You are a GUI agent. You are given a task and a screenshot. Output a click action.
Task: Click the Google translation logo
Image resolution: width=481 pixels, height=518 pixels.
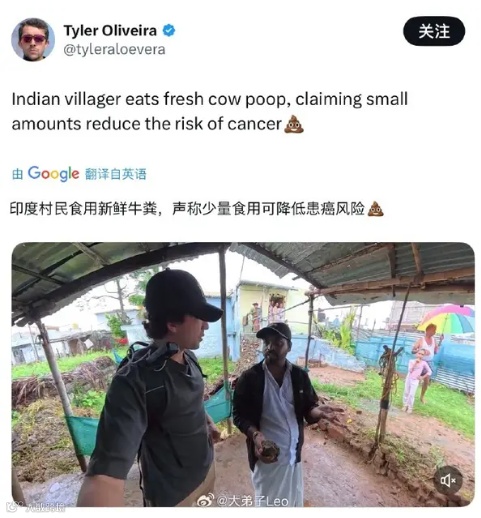coord(53,174)
